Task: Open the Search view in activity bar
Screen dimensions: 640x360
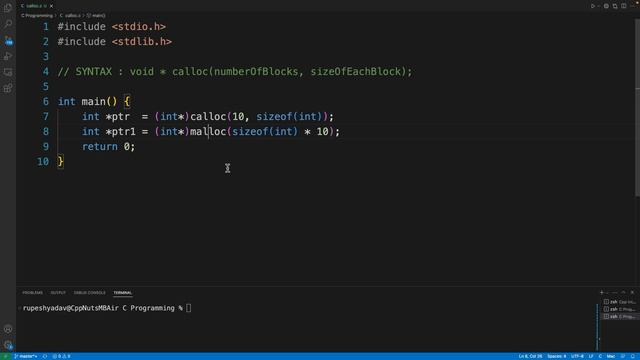Action: [x=8, y=24]
